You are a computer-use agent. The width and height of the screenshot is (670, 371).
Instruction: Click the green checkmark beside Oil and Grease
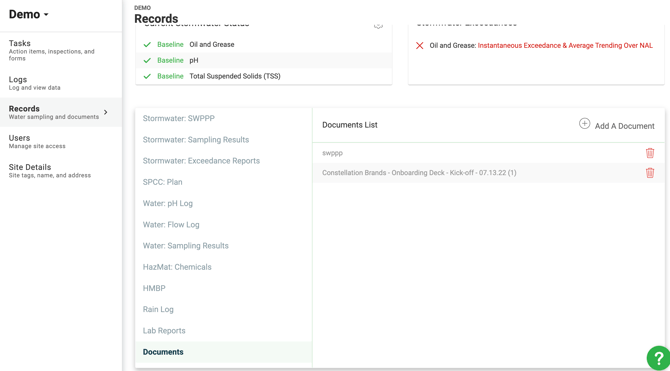point(147,44)
